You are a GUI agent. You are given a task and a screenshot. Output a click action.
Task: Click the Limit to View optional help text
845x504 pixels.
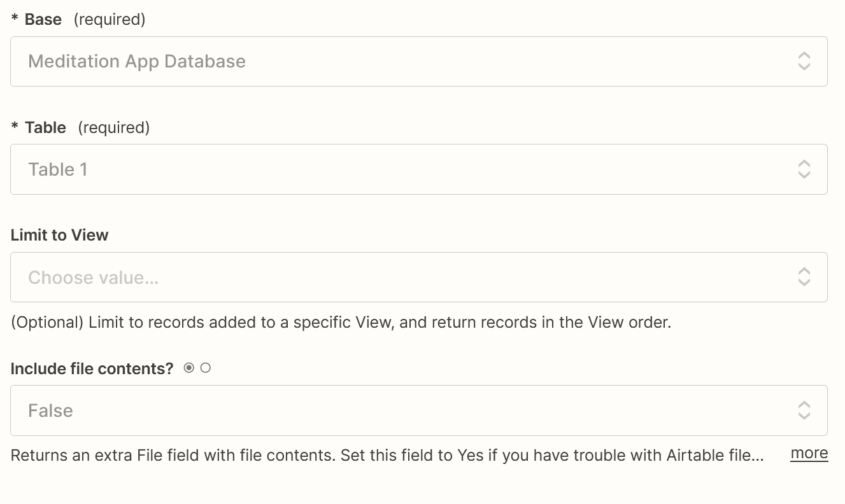click(341, 323)
